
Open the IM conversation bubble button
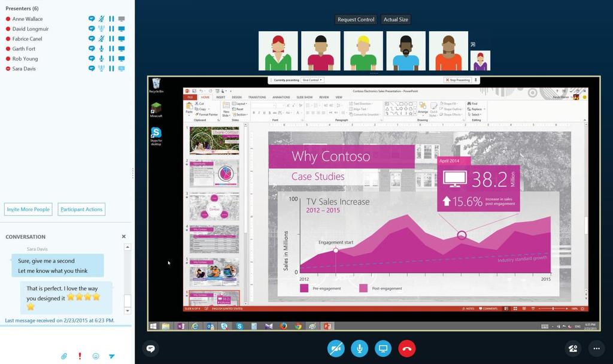click(x=150, y=348)
